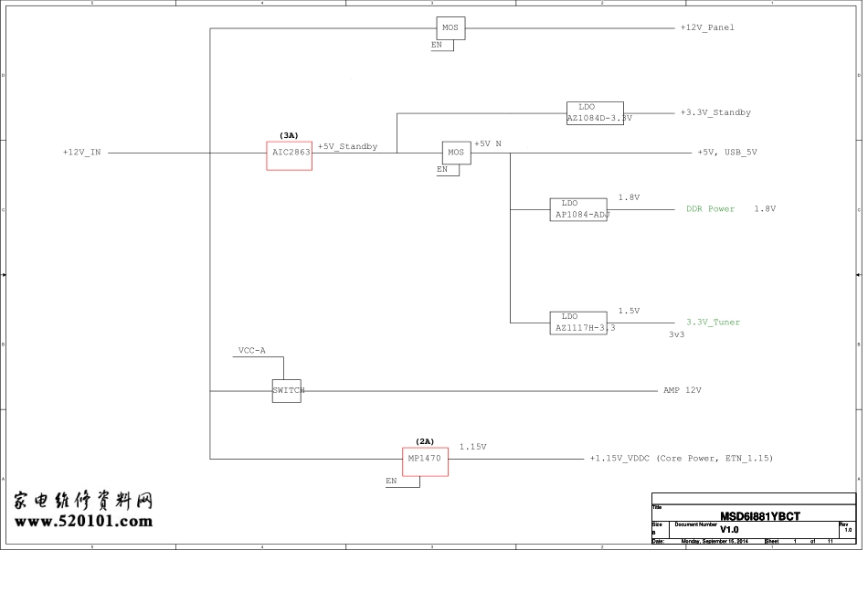Screen dimensions: 868x614
Task: Select the AP1084-ADJ LDO block
Action: click(x=577, y=209)
